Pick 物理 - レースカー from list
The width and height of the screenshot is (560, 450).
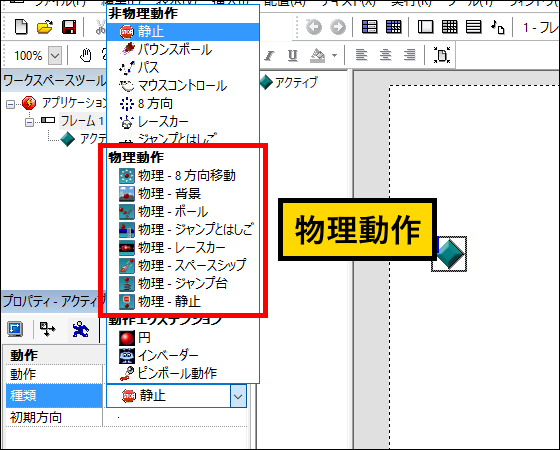pos(183,247)
